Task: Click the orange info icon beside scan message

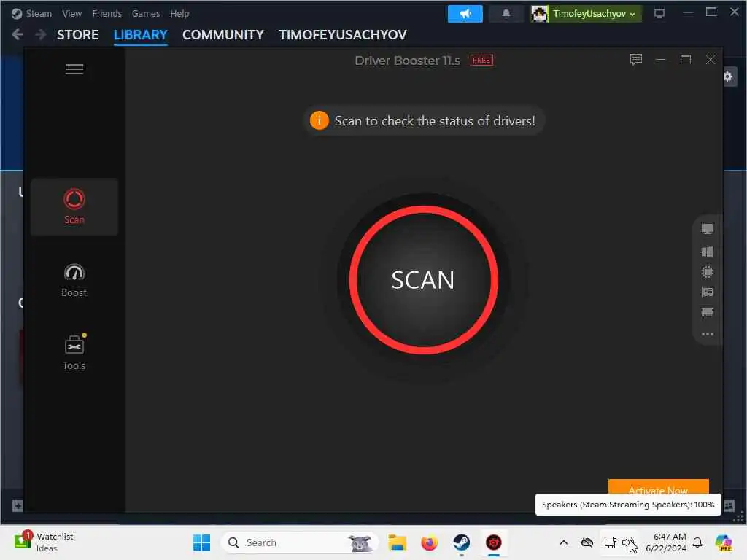Action: tap(319, 120)
